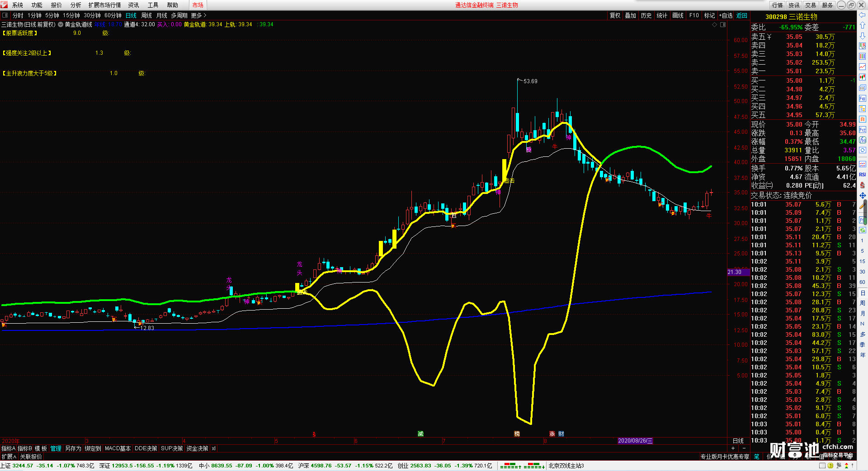
Task: Open the 画线 drawing tools menu
Action: point(678,15)
